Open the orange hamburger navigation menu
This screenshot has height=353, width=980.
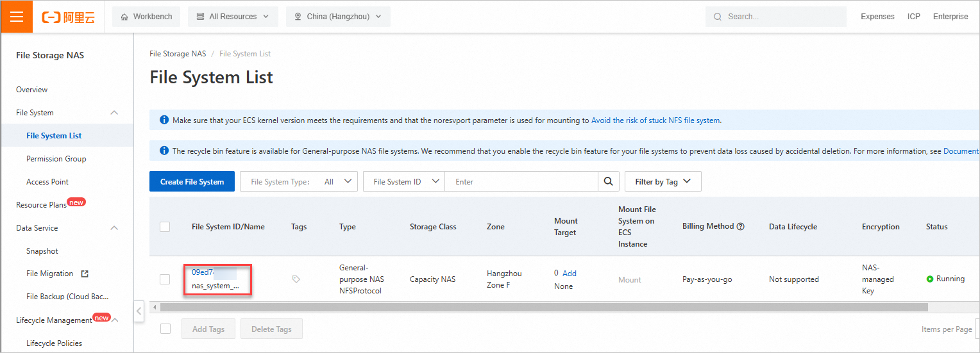pyautogui.click(x=17, y=17)
